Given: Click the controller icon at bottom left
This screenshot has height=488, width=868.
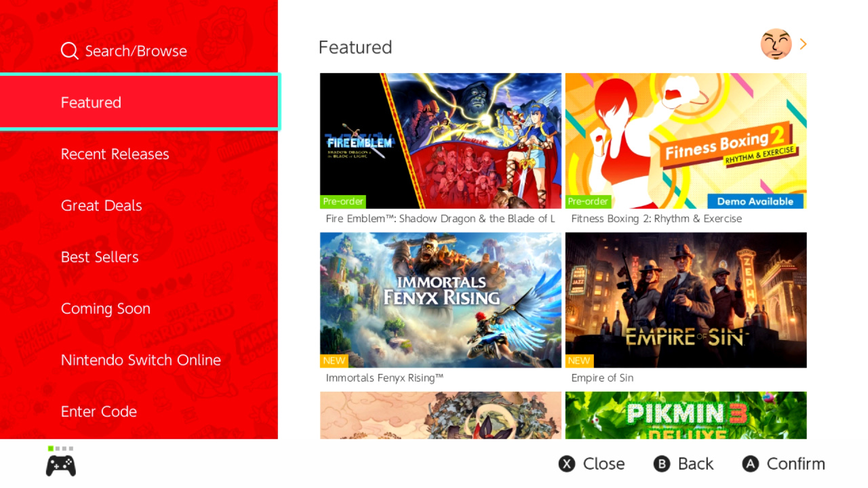Looking at the screenshot, I should coord(61,466).
